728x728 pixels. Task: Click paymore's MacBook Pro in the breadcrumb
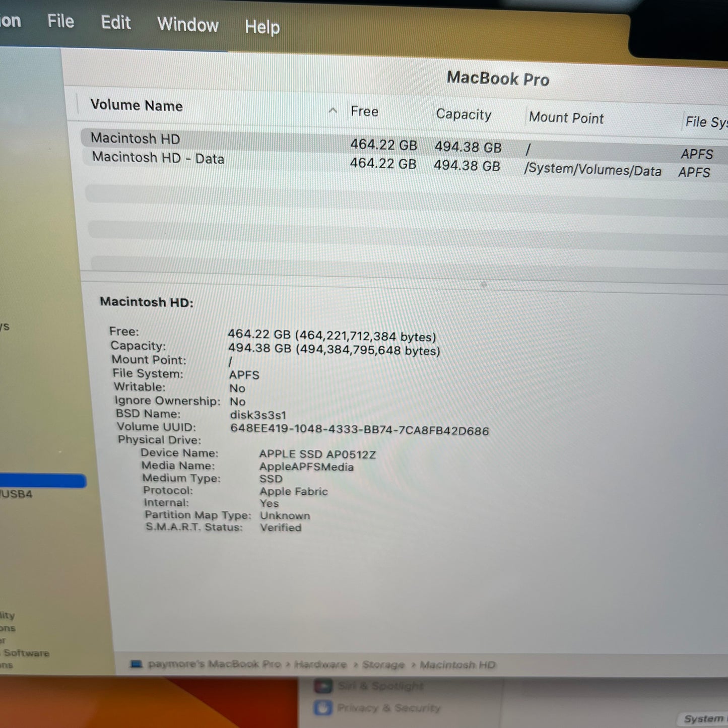tap(215, 664)
